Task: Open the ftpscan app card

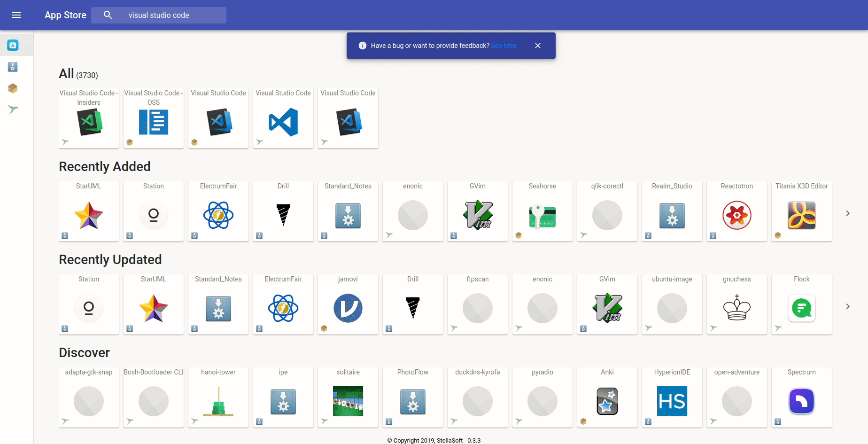Action: 478,304
